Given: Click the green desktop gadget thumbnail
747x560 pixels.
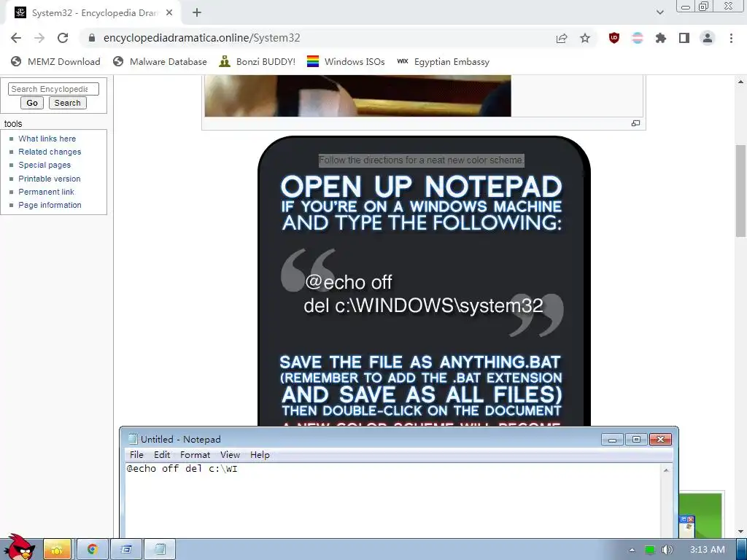Looking at the screenshot, I should tap(700, 516).
